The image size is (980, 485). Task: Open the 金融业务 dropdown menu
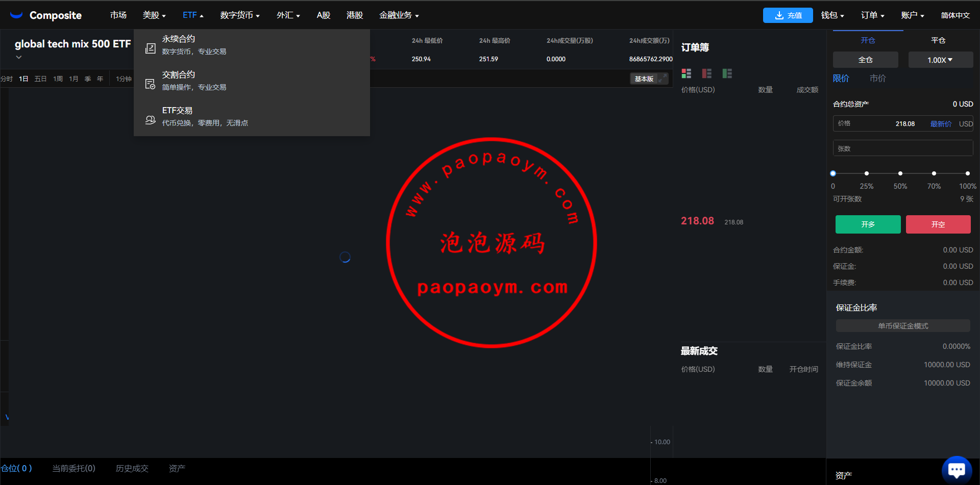pos(399,15)
